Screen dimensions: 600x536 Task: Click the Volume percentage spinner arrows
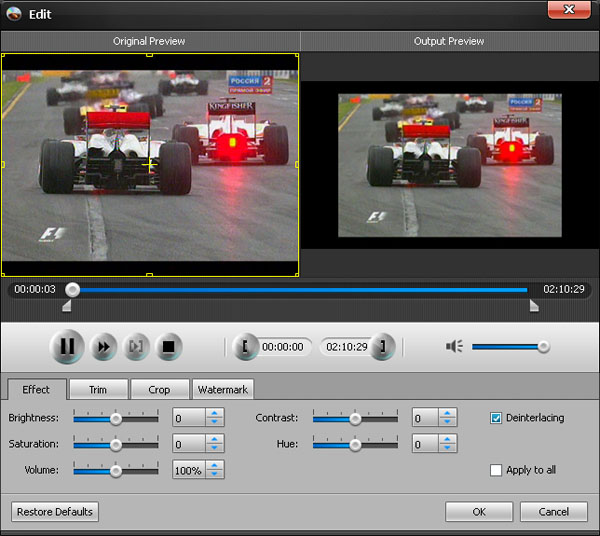(215, 470)
